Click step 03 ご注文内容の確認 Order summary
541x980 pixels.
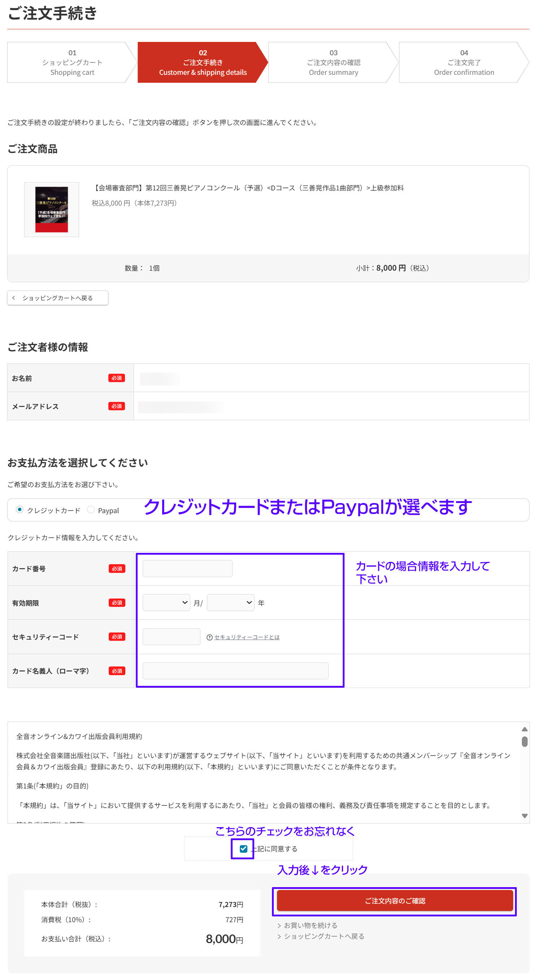click(333, 63)
